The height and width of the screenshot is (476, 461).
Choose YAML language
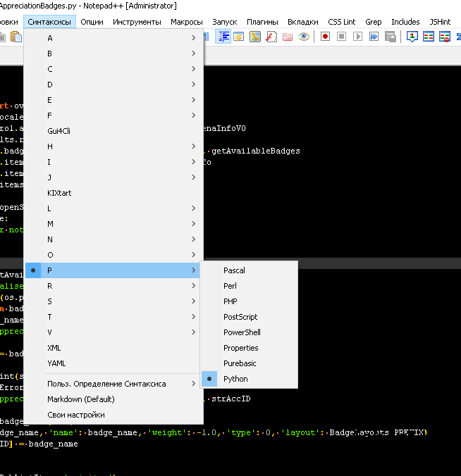(x=113, y=363)
